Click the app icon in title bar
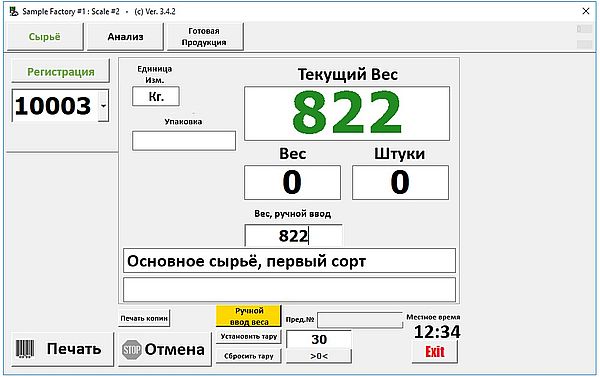This screenshot has height=377, width=600. [x=14, y=11]
